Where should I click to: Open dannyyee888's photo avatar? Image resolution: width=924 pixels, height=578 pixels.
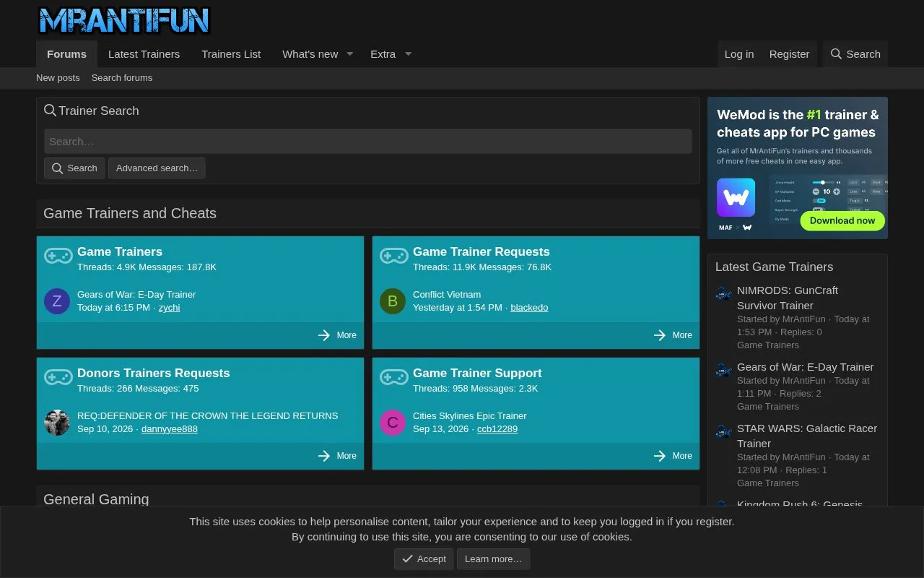pyautogui.click(x=57, y=423)
